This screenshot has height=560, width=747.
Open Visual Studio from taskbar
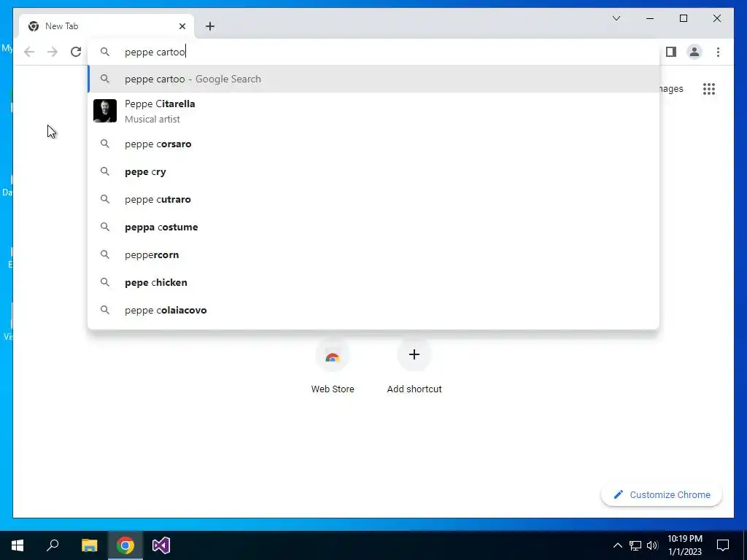[161, 545]
